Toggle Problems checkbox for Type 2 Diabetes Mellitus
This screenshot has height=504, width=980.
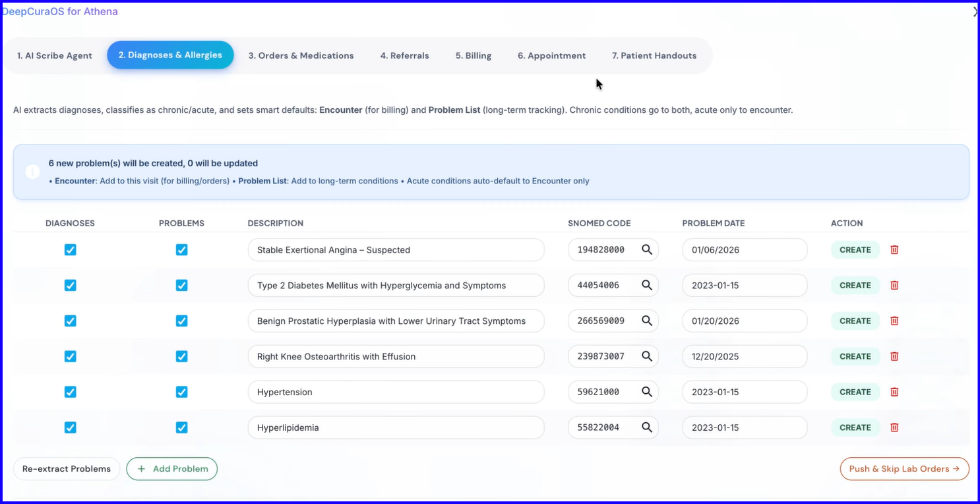coord(182,286)
